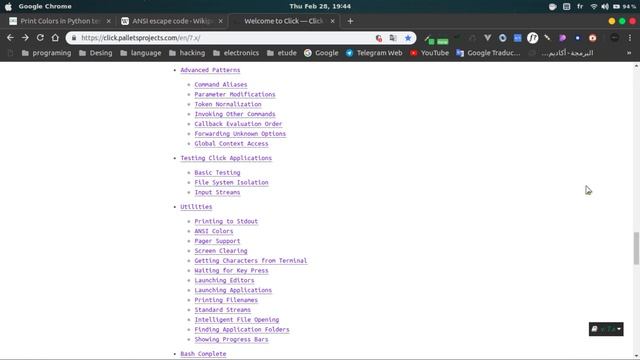Screen dimensions: 640x360
Task: Expand the 'language' bookmarks folder
Action: coord(141,53)
